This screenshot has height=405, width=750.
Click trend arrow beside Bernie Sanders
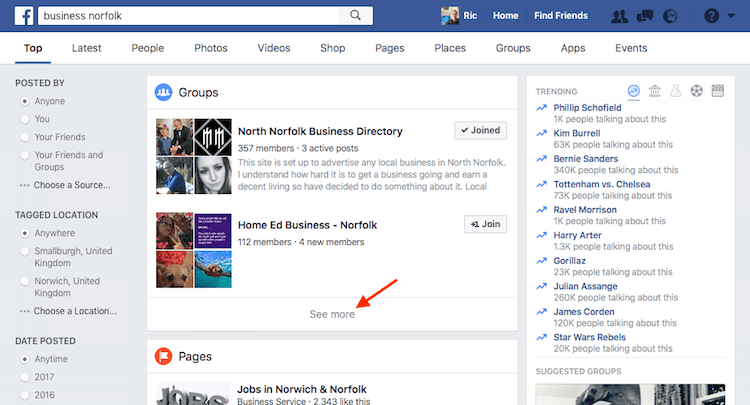click(541, 159)
